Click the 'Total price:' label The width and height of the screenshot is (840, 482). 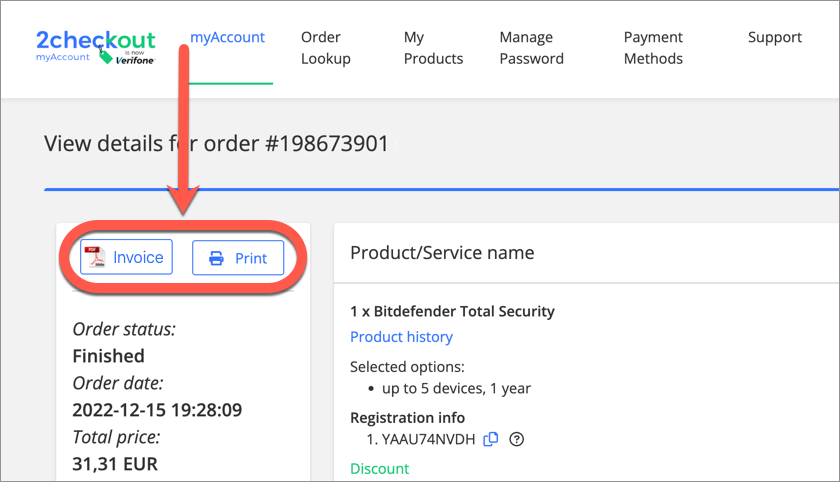(x=116, y=437)
